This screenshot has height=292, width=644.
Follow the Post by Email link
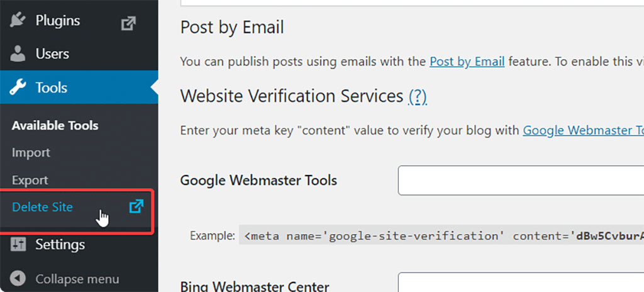click(x=467, y=62)
